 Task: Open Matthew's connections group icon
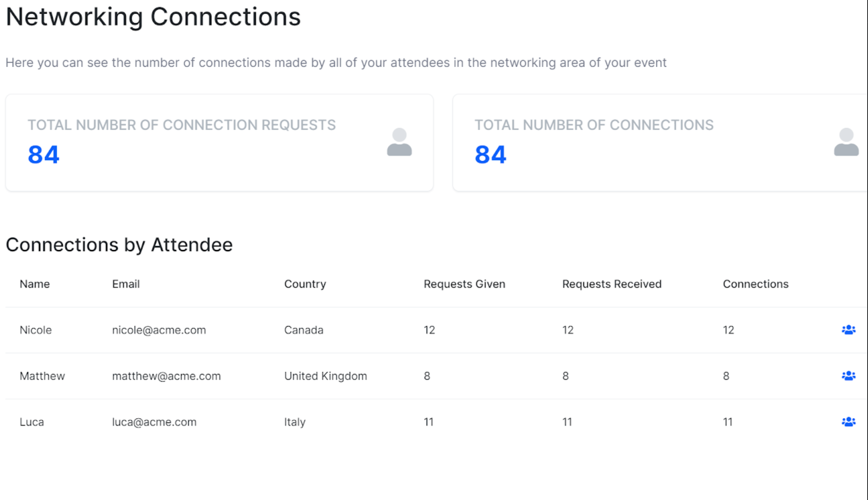click(848, 376)
